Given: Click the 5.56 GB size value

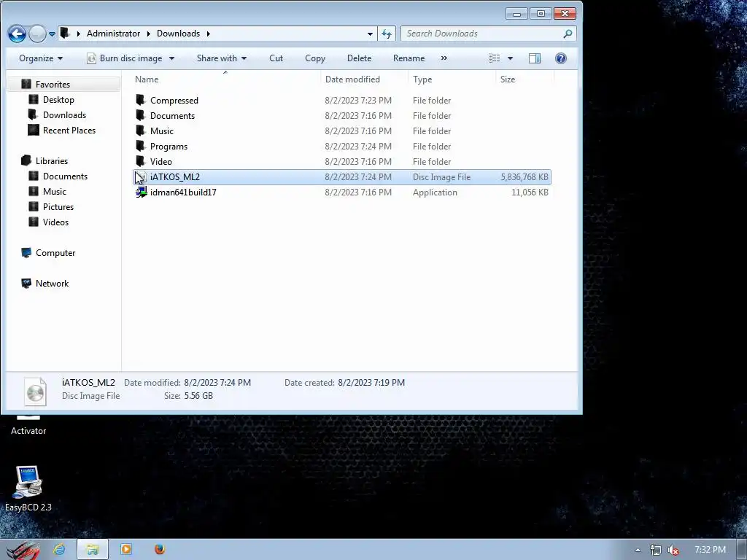Looking at the screenshot, I should 198,396.
